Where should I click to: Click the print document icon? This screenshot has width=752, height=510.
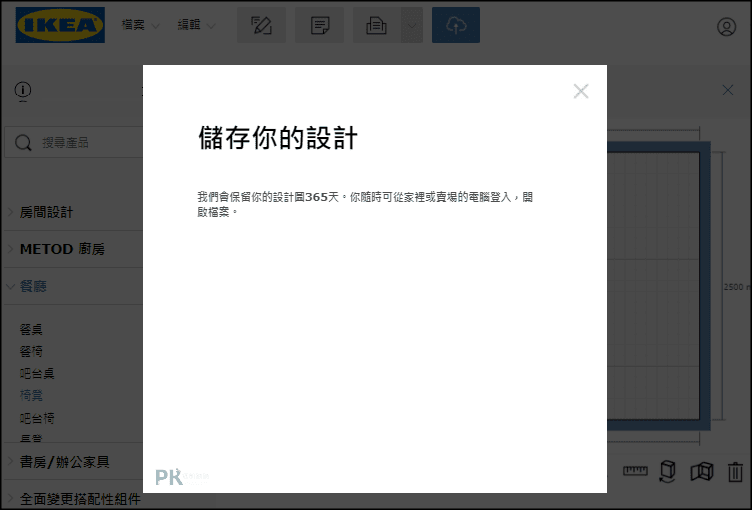point(377,25)
